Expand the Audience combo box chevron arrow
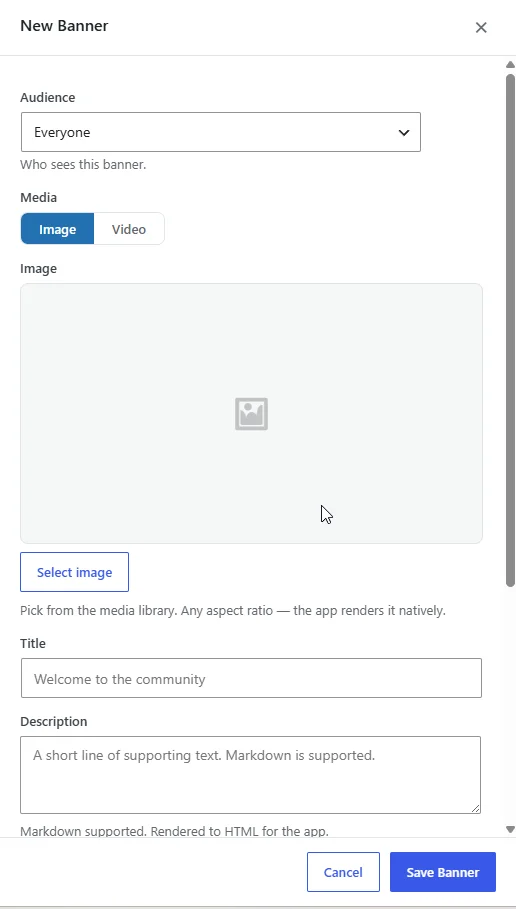516x909 pixels. tap(404, 133)
